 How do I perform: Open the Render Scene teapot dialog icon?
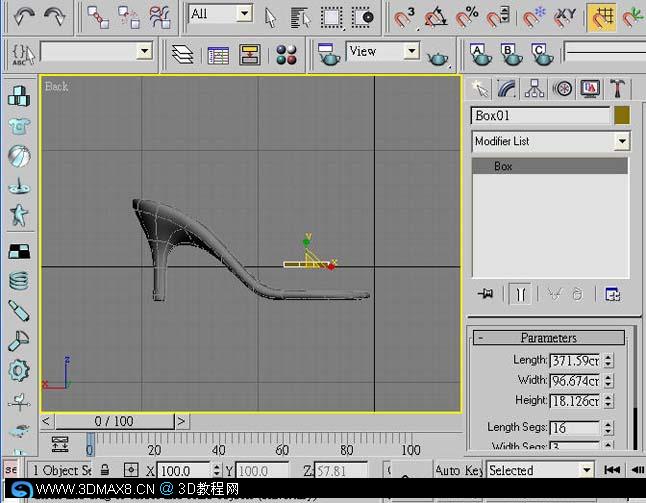tap(328, 54)
